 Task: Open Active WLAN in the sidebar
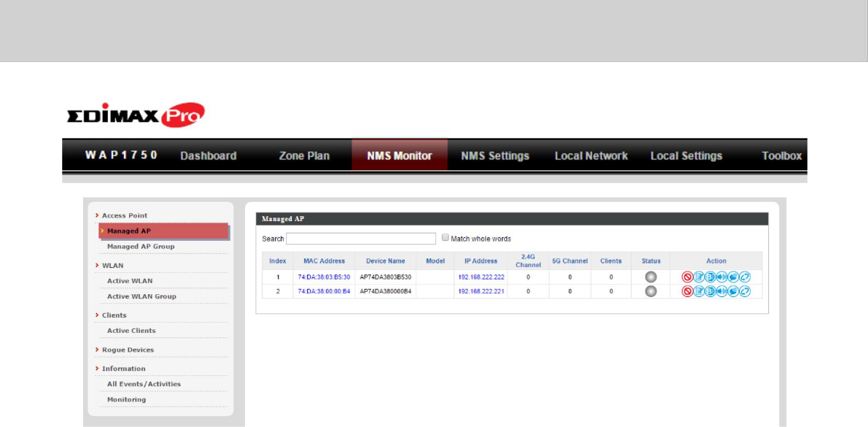(130, 281)
